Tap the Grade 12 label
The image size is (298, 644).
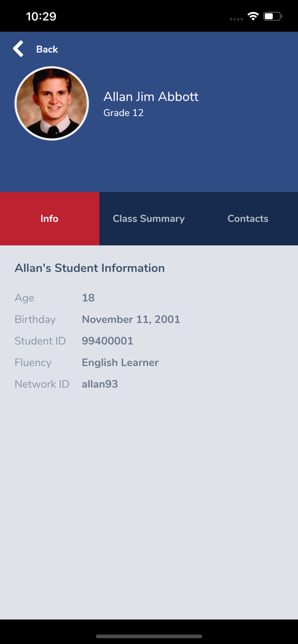click(123, 113)
